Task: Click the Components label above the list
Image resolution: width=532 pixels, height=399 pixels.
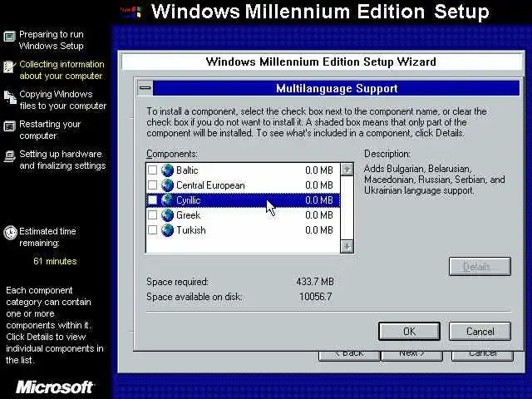Action: (172, 154)
